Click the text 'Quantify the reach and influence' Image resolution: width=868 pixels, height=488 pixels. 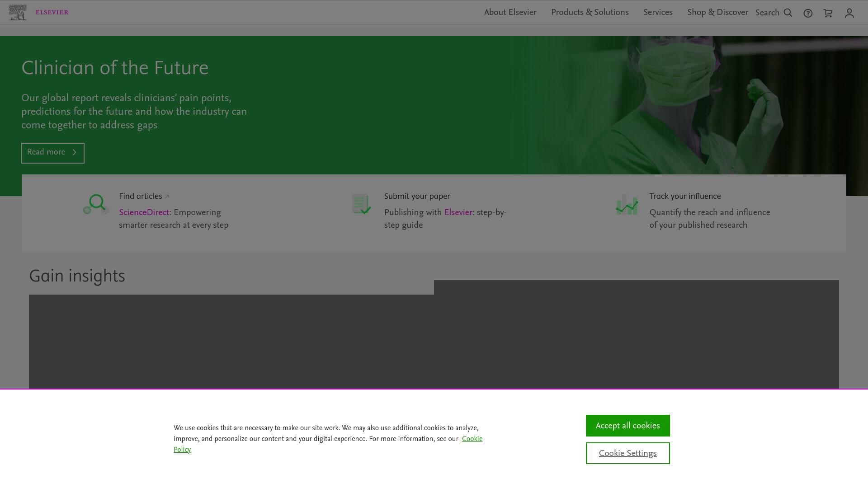coord(710,213)
